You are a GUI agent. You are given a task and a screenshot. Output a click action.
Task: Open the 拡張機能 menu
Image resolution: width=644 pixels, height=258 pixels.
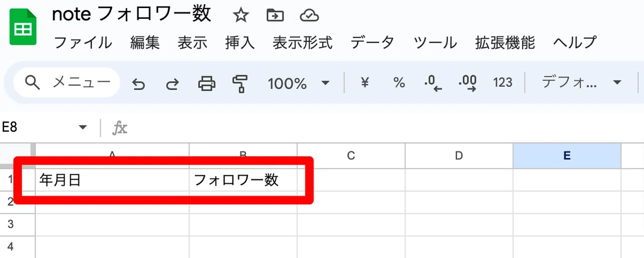(x=505, y=42)
